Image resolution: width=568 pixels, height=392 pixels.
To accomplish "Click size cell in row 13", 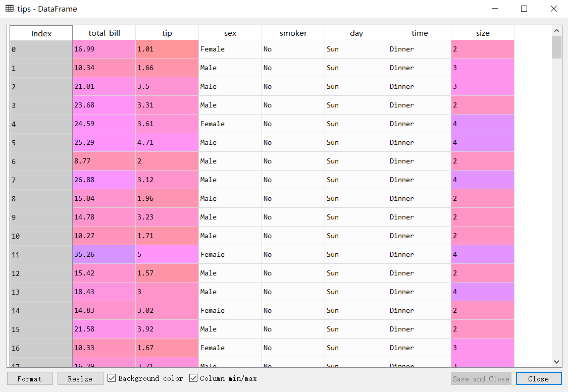I will click(483, 292).
